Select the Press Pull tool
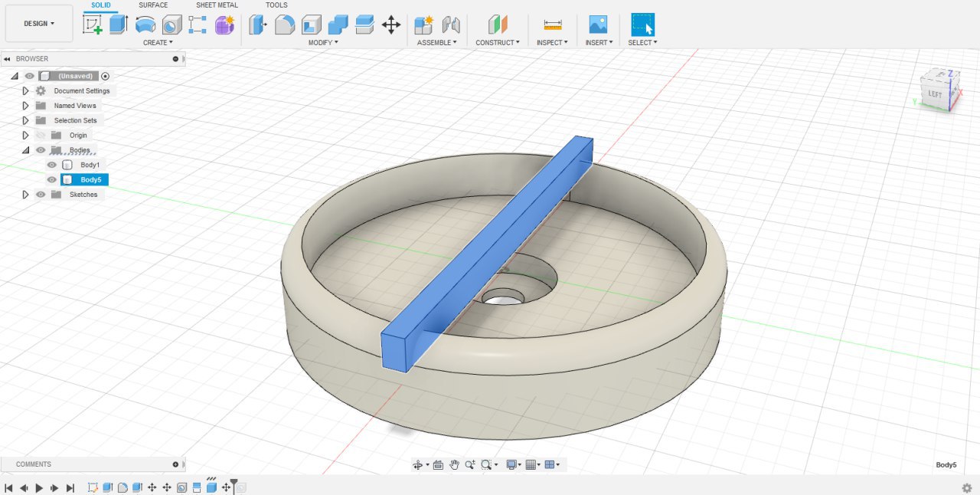The image size is (980, 495). pyautogui.click(x=258, y=25)
